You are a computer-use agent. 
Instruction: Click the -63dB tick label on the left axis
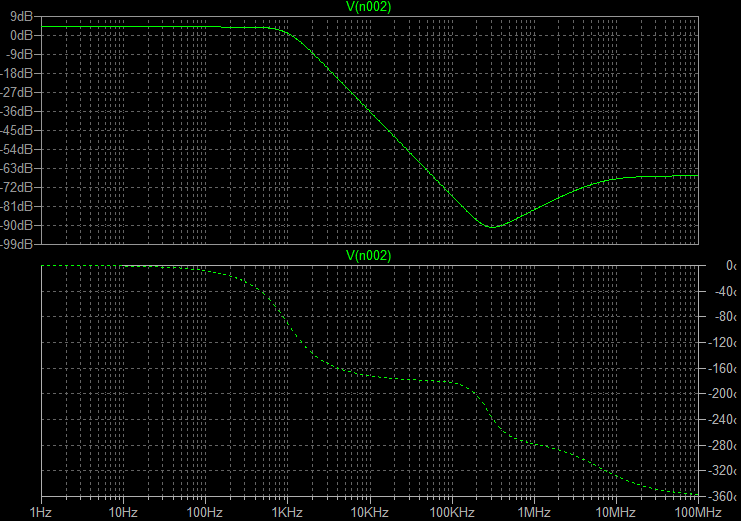19,168
